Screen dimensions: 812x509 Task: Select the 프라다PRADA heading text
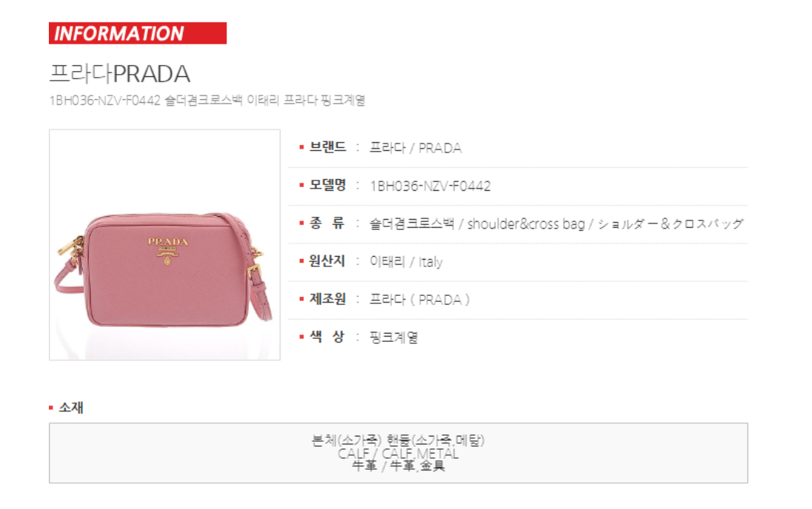coord(120,73)
